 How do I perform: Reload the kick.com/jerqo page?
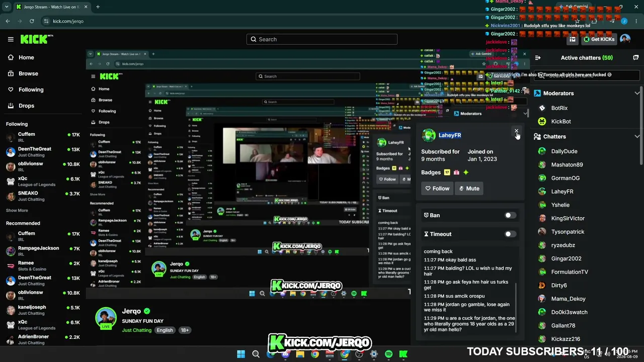click(32, 21)
